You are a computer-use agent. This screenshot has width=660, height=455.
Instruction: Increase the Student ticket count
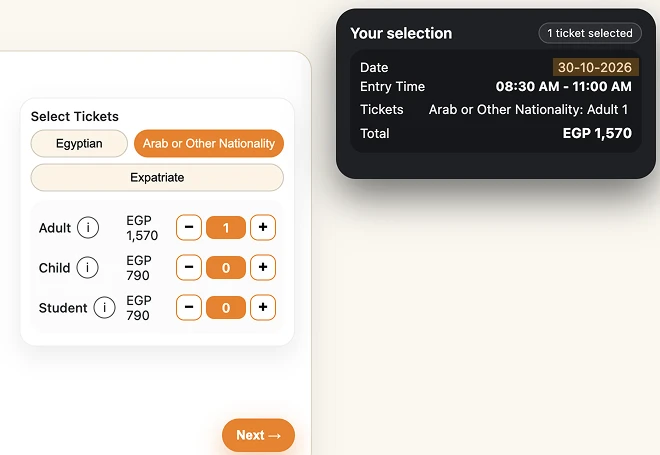263,307
